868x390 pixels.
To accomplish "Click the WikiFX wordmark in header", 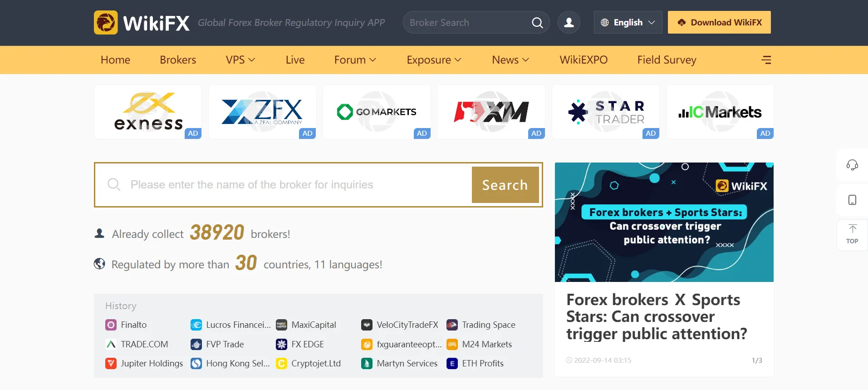I will tap(157, 23).
